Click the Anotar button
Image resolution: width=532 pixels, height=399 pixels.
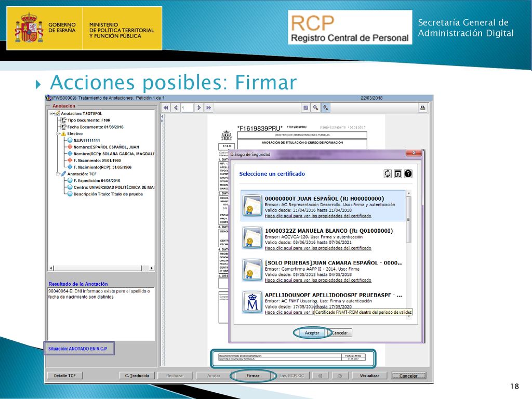click(x=214, y=376)
